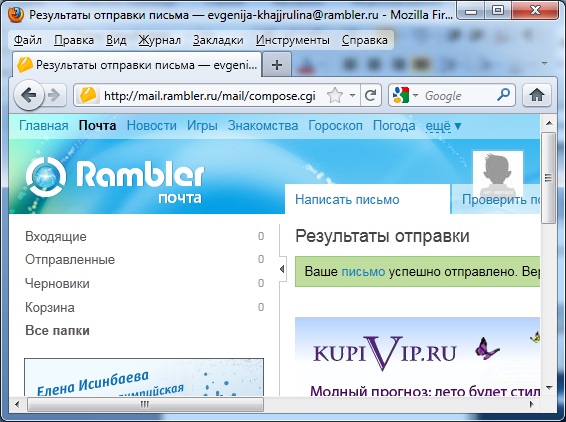The image size is (566, 422).
Task: Expand the ещё menu in top navigation
Action: point(443,126)
